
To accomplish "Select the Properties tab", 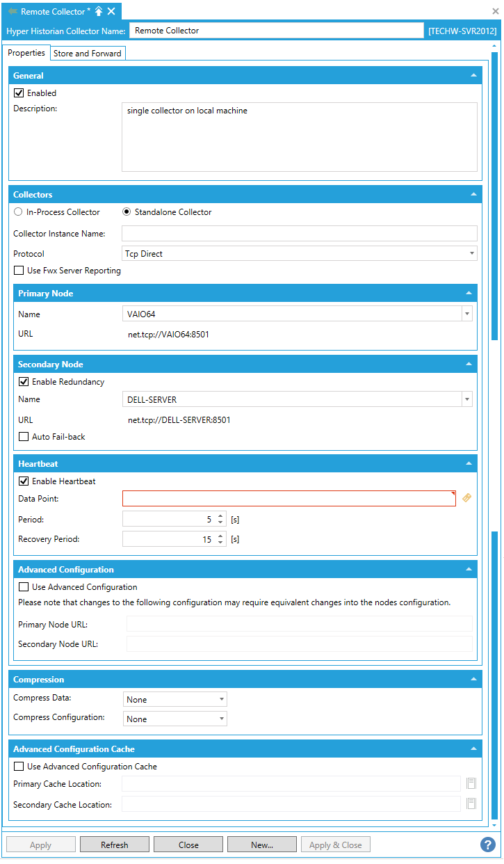I will pyautogui.click(x=26, y=53).
